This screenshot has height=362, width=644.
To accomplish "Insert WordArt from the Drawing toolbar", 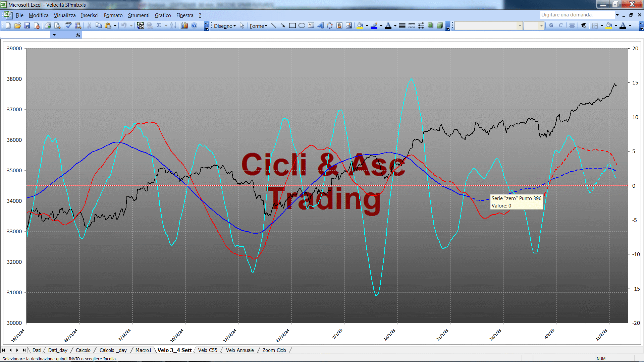I will 320,25.
